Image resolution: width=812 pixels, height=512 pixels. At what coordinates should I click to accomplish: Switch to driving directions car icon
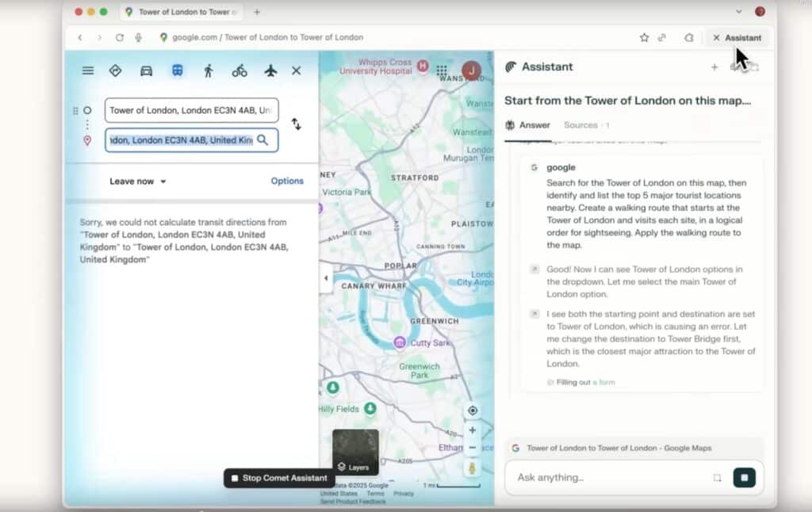pyautogui.click(x=147, y=71)
